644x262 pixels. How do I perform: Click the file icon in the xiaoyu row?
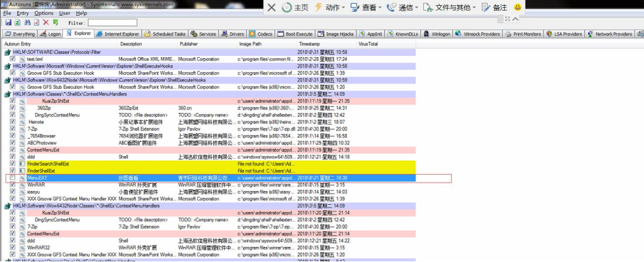point(22,192)
